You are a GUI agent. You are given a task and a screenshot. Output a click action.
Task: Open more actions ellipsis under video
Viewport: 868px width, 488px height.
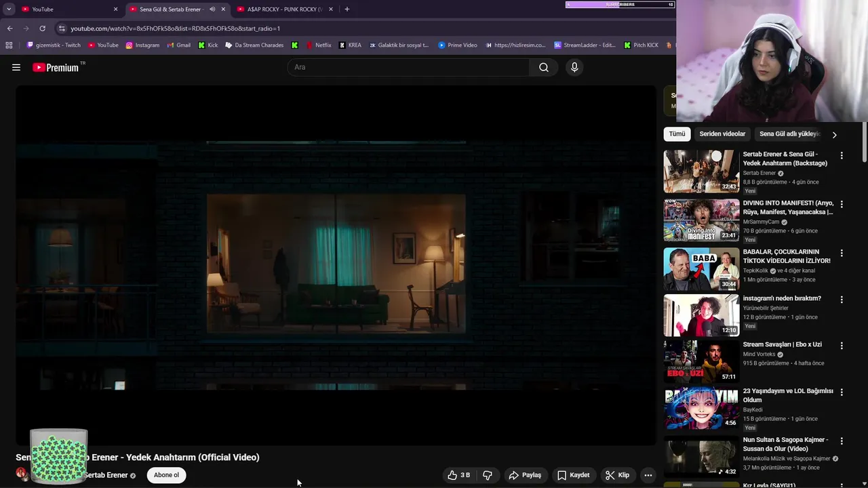[648, 475]
